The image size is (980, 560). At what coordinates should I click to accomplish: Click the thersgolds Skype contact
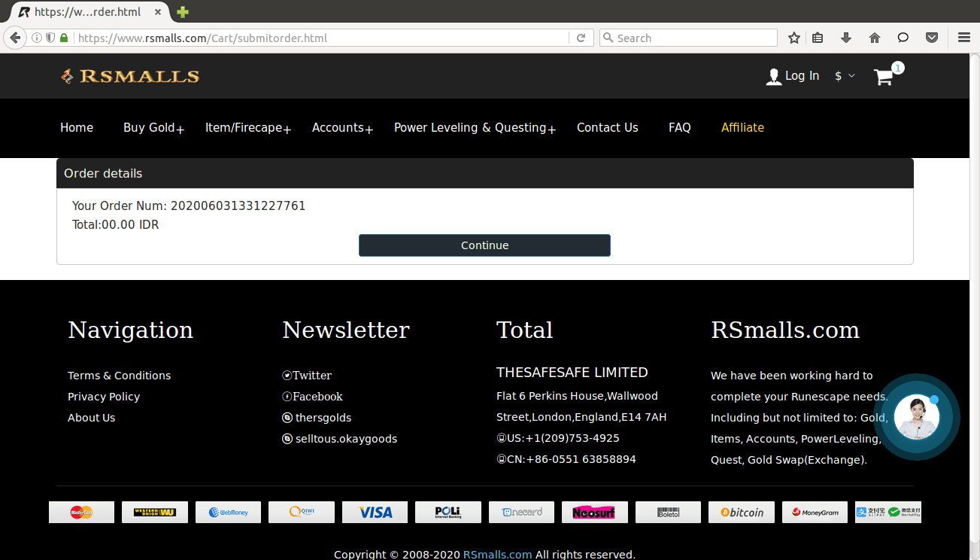[317, 418]
